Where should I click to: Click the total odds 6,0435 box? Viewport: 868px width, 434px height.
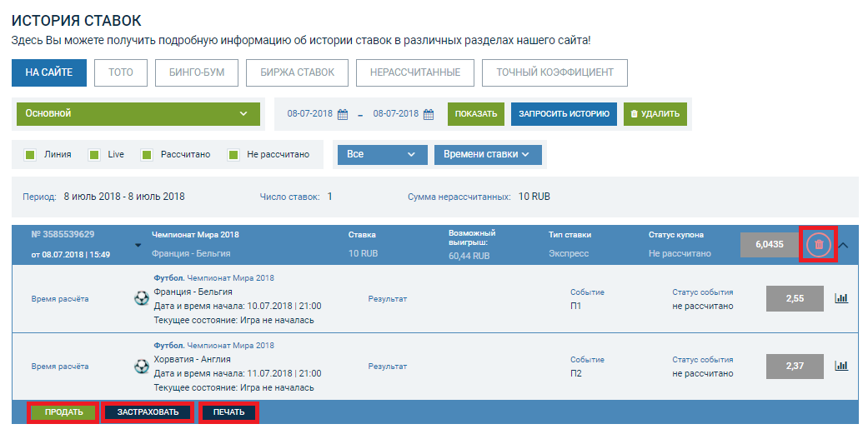point(770,244)
